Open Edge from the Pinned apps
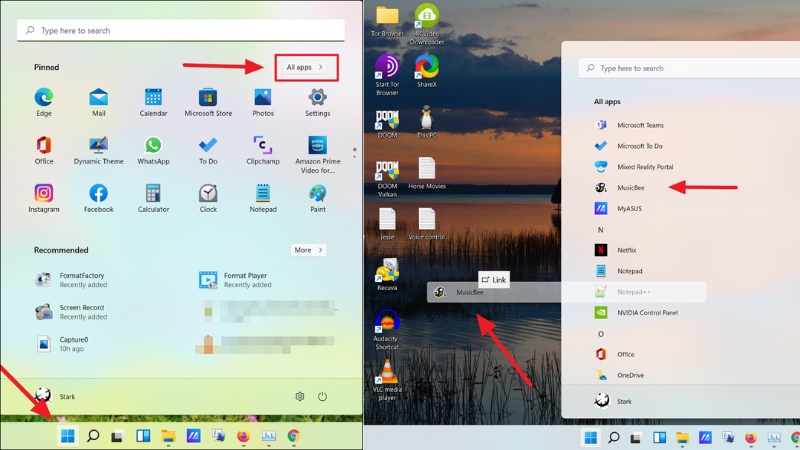The width and height of the screenshot is (800, 450). click(x=44, y=102)
